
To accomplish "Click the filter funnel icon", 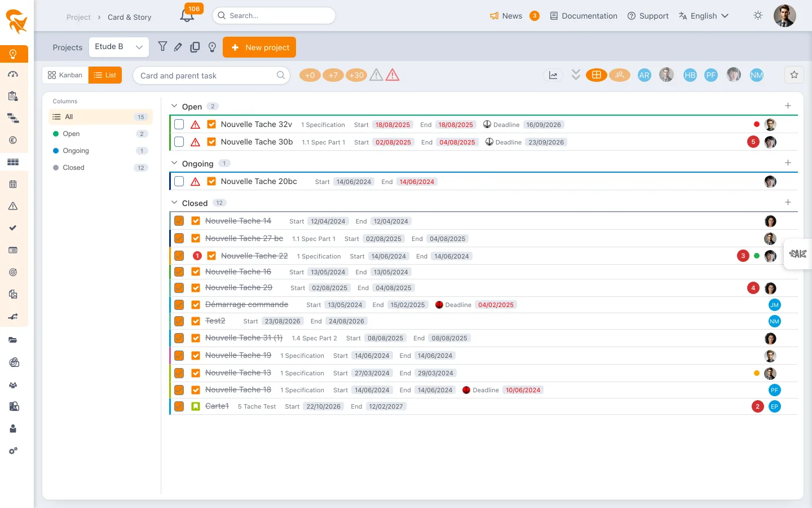I will pyautogui.click(x=162, y=47).
